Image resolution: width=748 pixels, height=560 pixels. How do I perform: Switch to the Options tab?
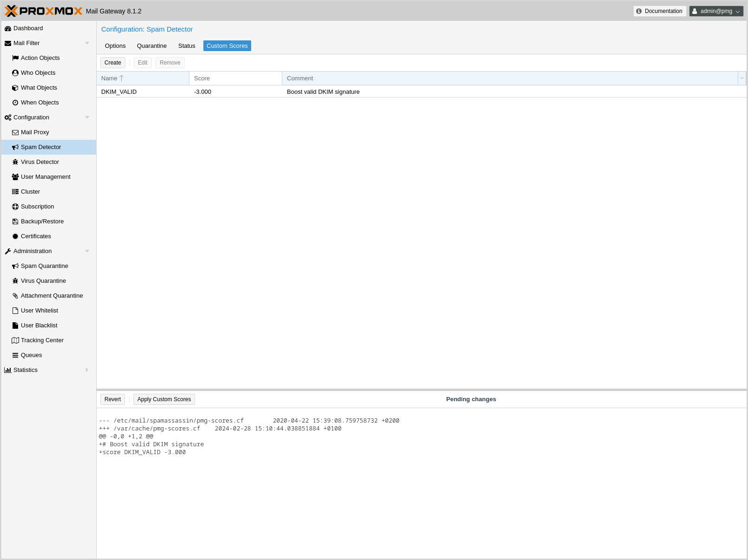pyautogui.click(x=115, y=46)
